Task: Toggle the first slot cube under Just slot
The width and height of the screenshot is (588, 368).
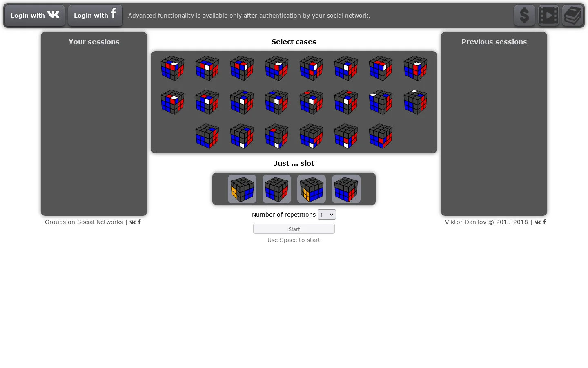Action: tap(242, 189)
